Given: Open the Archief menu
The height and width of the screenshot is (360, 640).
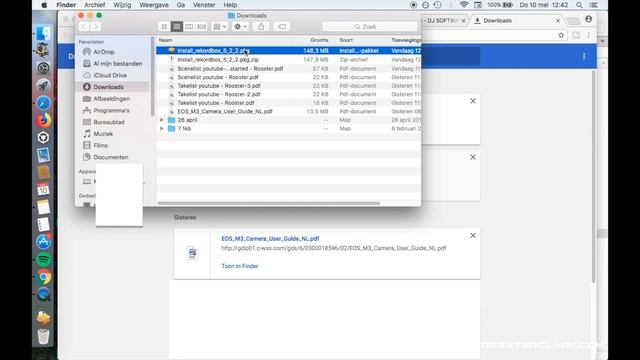Looking at the screenshot, I should point(94,5).
